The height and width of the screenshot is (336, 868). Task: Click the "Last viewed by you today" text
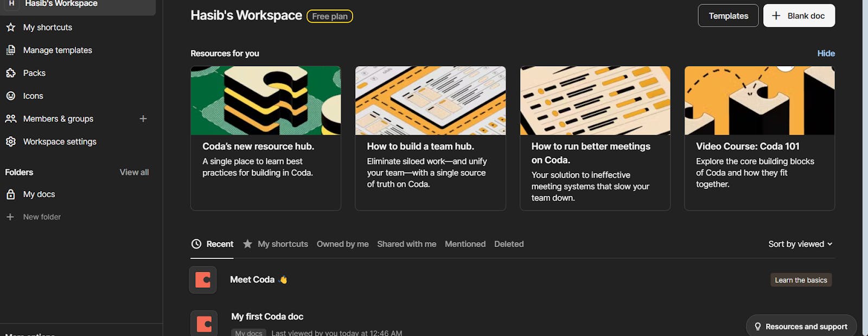coord(336,333)
